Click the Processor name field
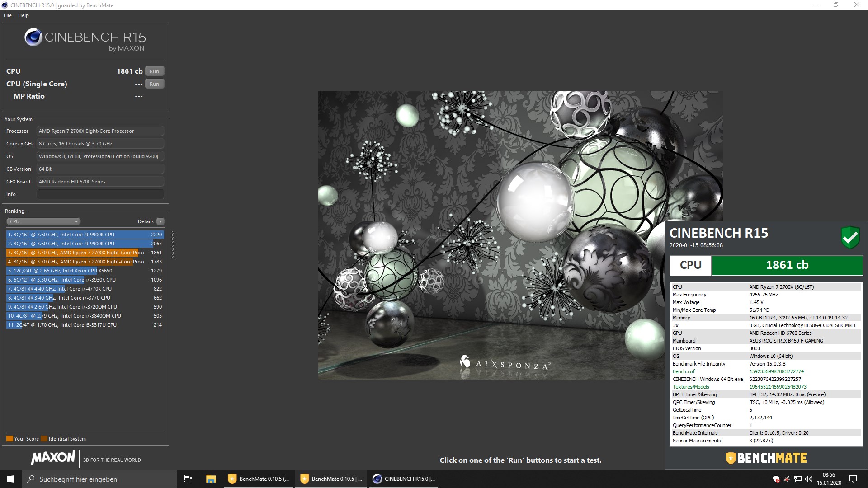This screenshot has height=488, width=868. coord(100,131)
